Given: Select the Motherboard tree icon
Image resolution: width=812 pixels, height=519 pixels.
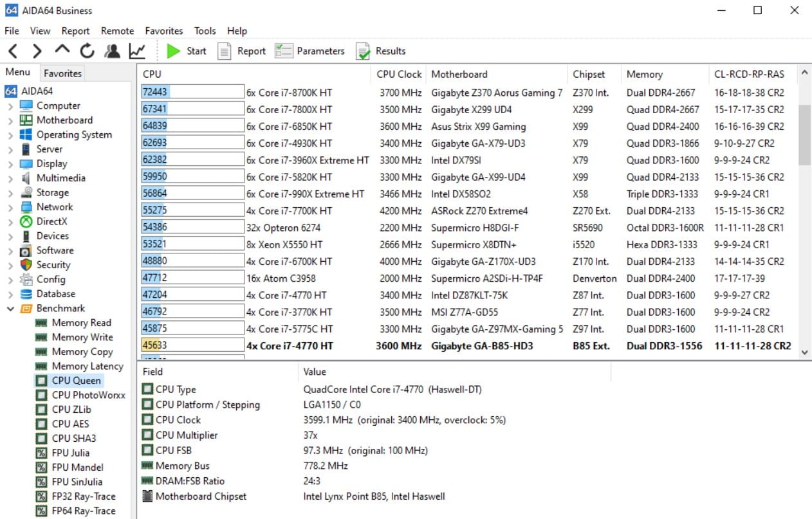Looking at the screenshot, I should [26, 120].
